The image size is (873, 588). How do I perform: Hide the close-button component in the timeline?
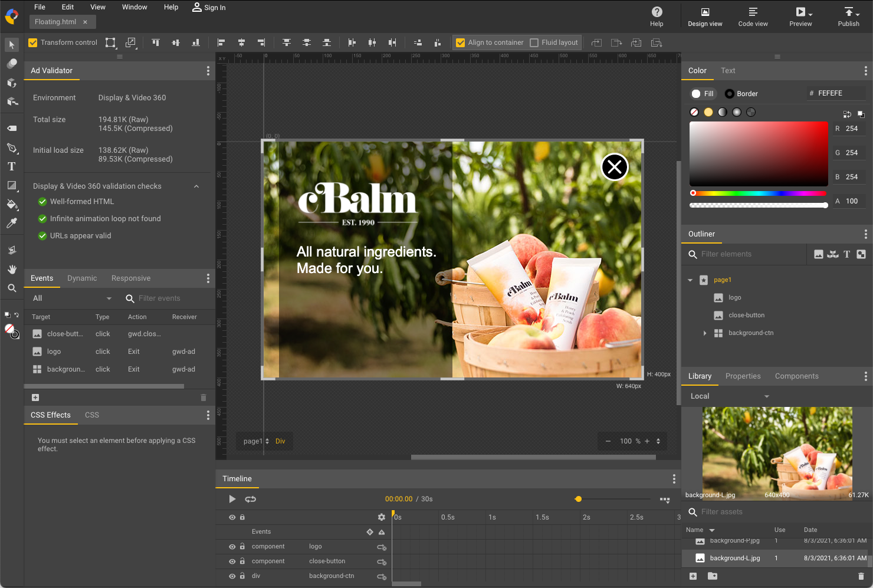tap(232, 561)
